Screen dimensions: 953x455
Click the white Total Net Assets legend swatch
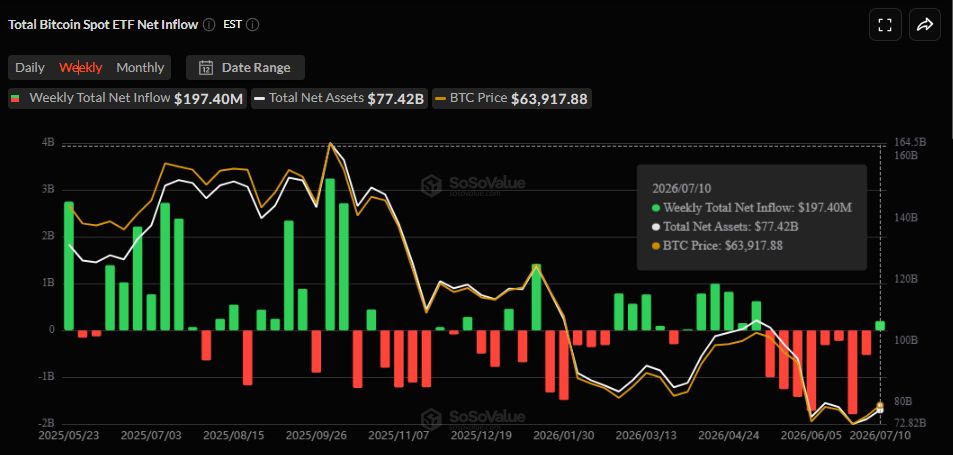(x=260, y=98)
